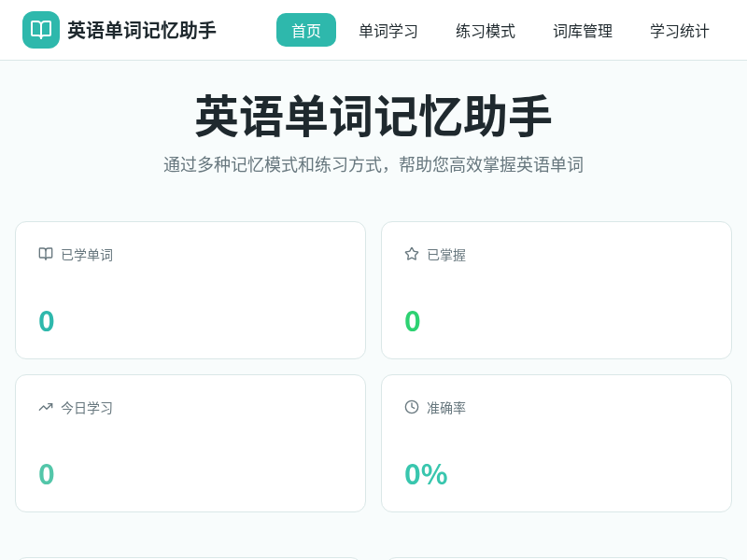Click the 已掌握 statistics card
The image size is (747, 560).
click(x=557, y=289)
